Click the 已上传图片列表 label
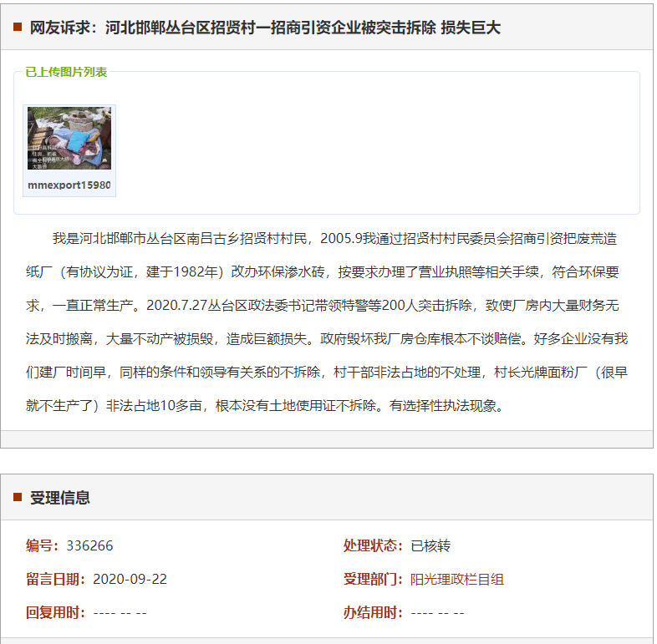Viewport: 657px width, 644px height. click(66, 72)
